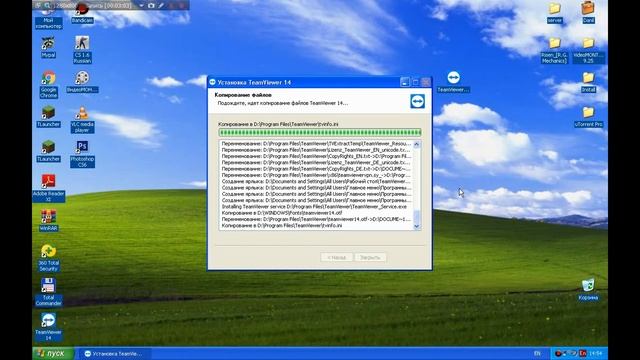Launch CS 1.6 Russian shortcut
This screenshot has width=640, height=360.
point(82,49)
